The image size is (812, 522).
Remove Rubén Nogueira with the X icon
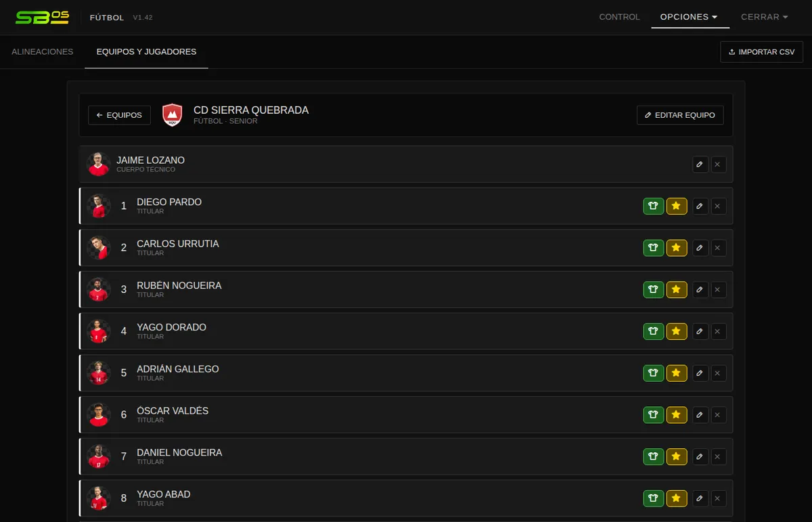718,290
